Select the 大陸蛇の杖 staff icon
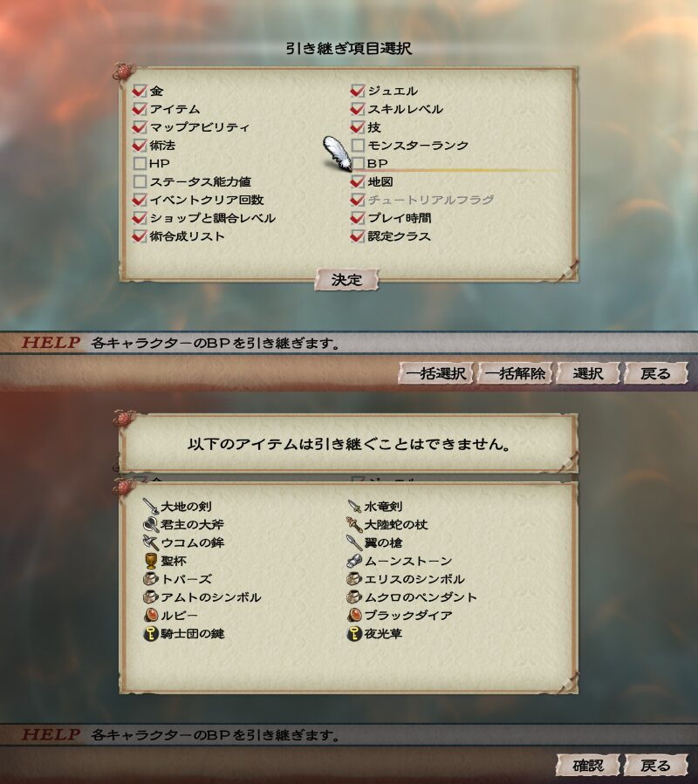Viewport: 698px width, 784px height. (x=354, y=524)
